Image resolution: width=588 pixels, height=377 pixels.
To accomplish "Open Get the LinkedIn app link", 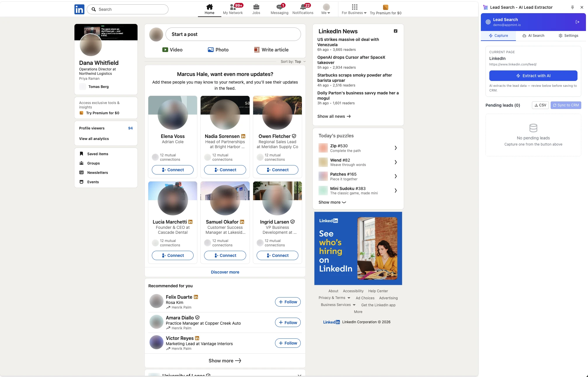I will [x=378, y=305].
